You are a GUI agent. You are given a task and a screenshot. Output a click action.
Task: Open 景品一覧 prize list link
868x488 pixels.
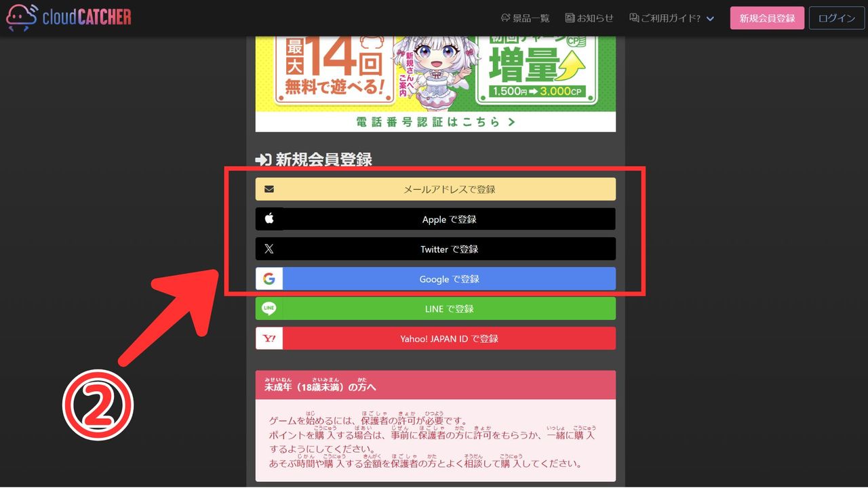525,18
